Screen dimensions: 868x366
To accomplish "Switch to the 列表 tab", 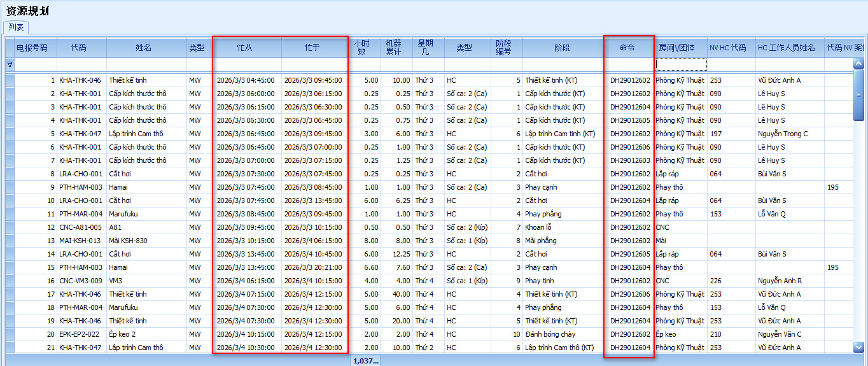I will point(16,27).
